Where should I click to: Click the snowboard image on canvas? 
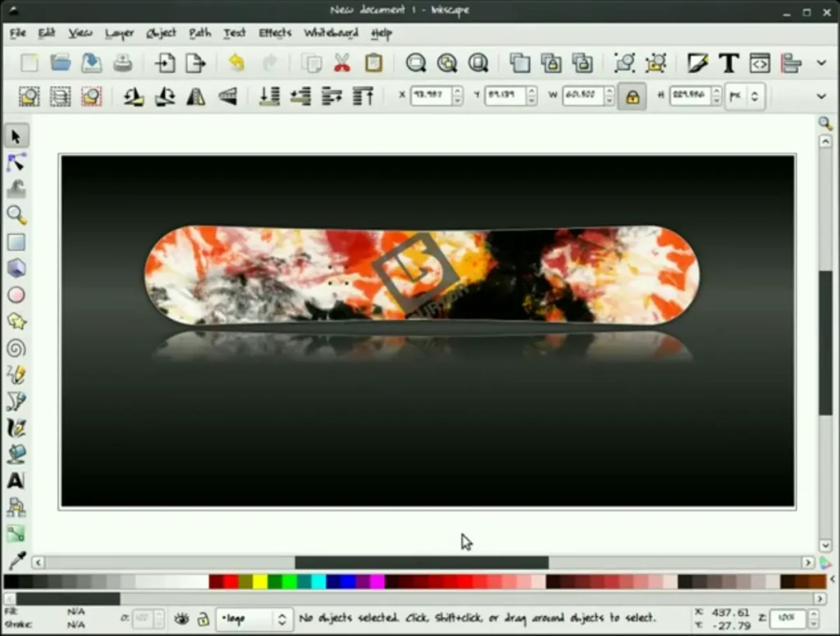click(x=422, y=274)
